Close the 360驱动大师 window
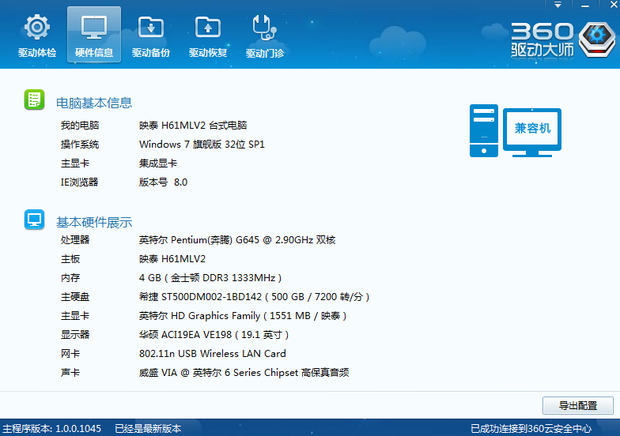 [613, 5]
